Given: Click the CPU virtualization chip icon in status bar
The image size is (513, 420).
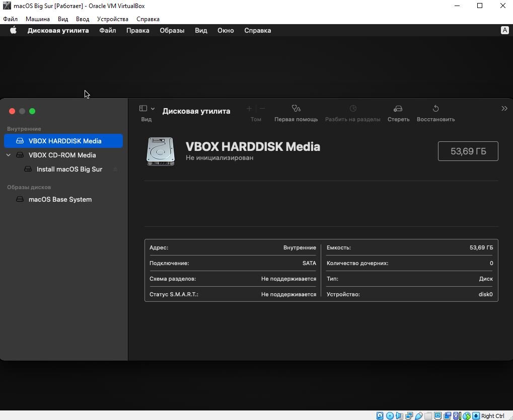Looking at the screenshot, I should pos(457,416).
